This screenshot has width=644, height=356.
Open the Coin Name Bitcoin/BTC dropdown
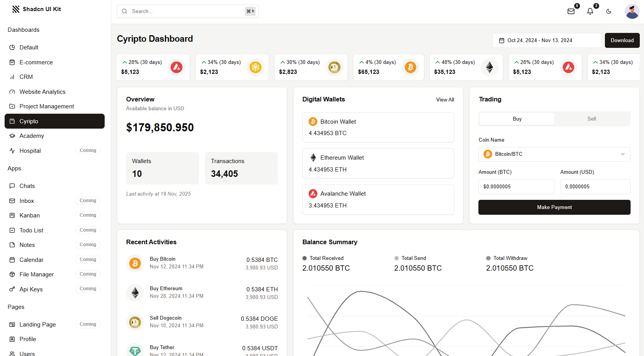click(554, 154)
